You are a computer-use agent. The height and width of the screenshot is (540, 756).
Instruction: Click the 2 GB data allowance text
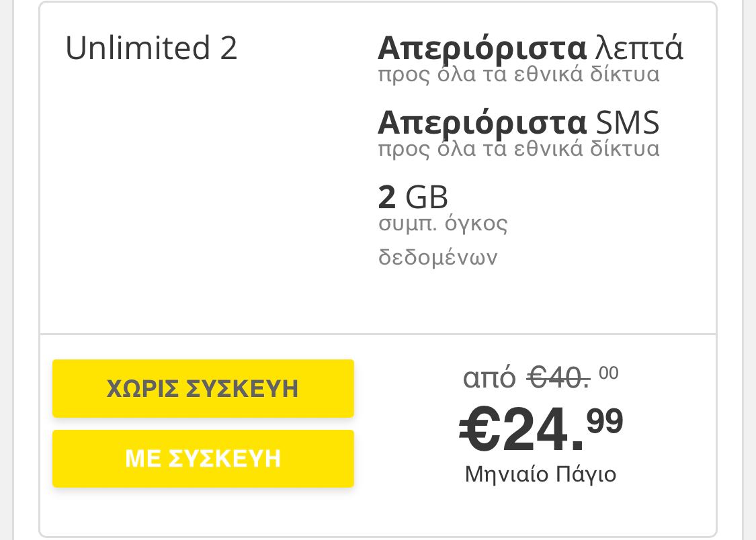413,197
